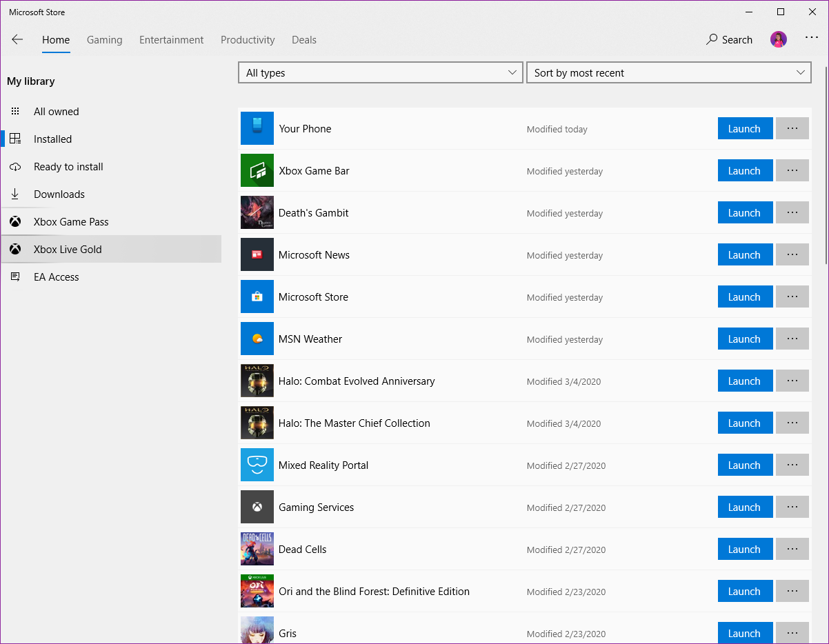Image resolution: width=829 pixels, height=644 pixels.
Task: Click the Your Phone app icon
Action: click(x=257, y=129)
